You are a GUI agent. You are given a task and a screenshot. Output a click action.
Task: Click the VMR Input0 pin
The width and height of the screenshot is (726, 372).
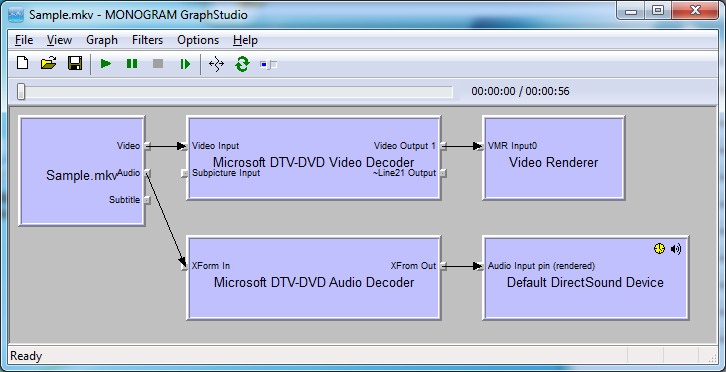pos(481,146)
